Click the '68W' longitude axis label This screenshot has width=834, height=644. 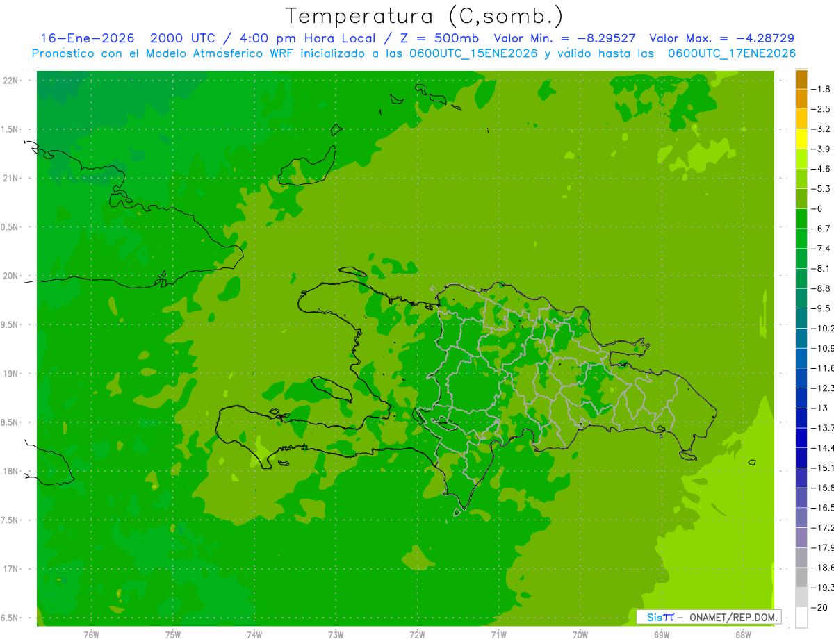click(x=743, y=635)
